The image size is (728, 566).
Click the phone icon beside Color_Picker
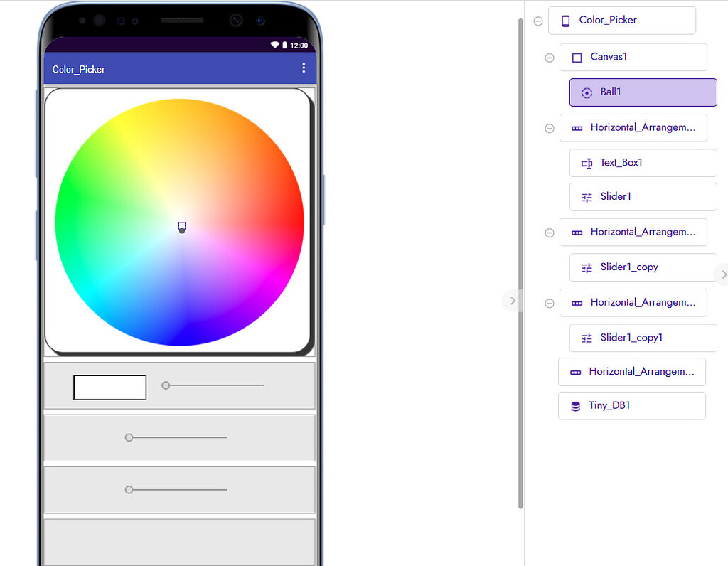[x=566, y=21]
